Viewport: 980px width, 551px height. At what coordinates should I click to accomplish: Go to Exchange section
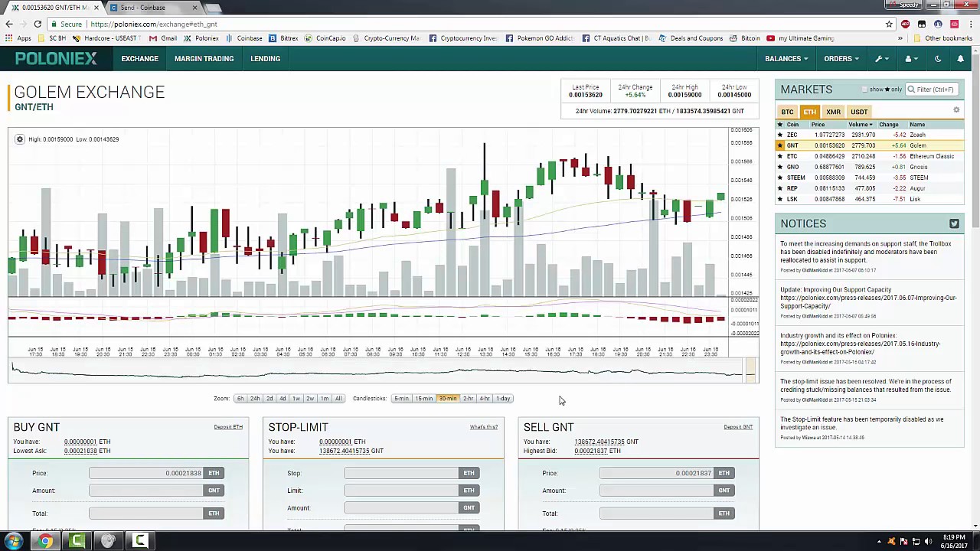(x=139, y=59)
